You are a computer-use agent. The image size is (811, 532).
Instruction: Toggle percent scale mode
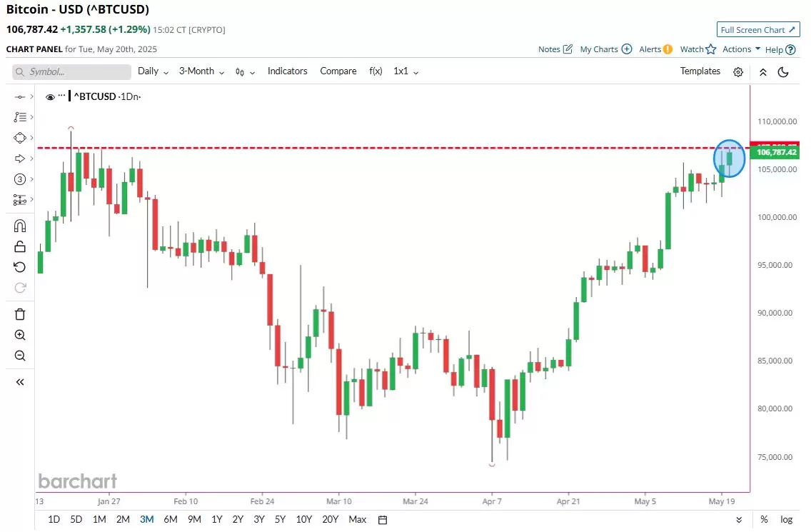764,520
